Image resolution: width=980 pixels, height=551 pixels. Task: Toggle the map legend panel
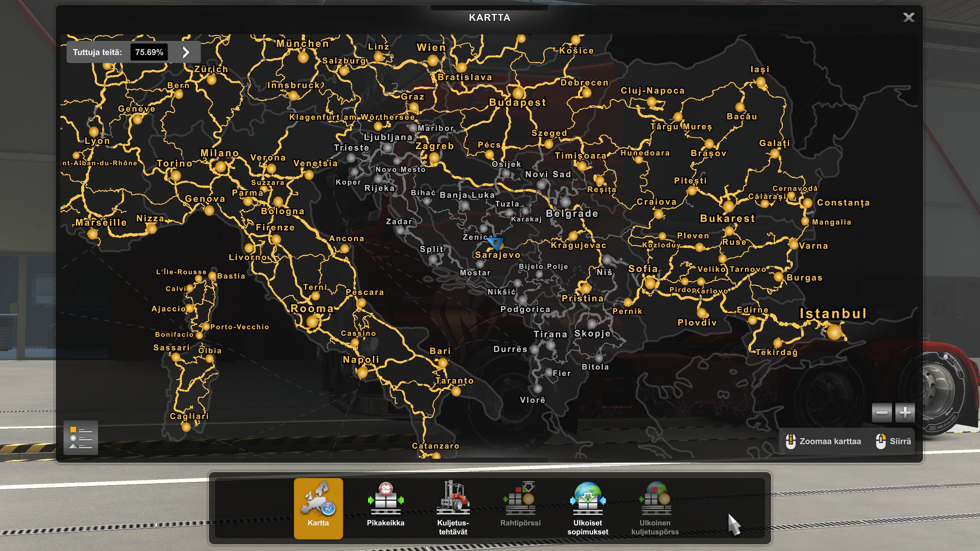[81, 437]
